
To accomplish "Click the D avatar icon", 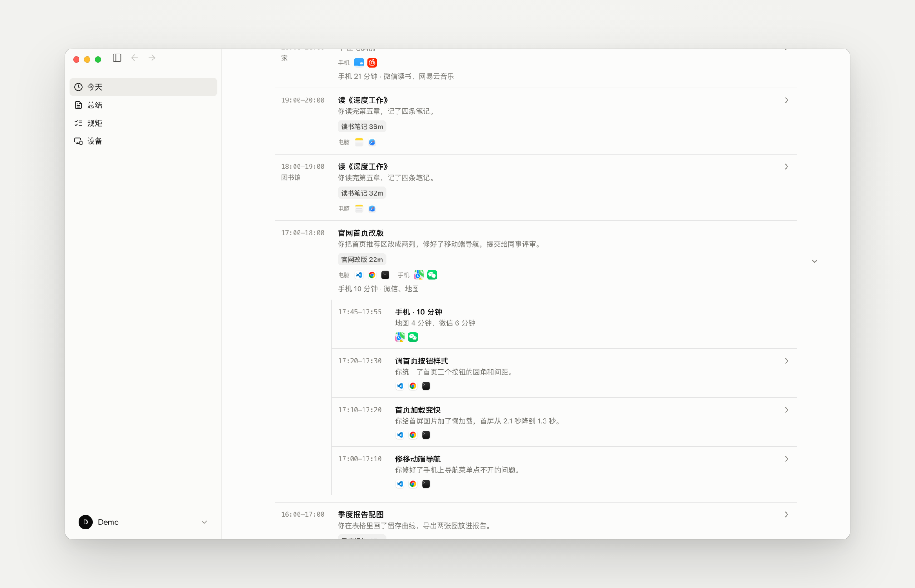I will click(85, 522).
